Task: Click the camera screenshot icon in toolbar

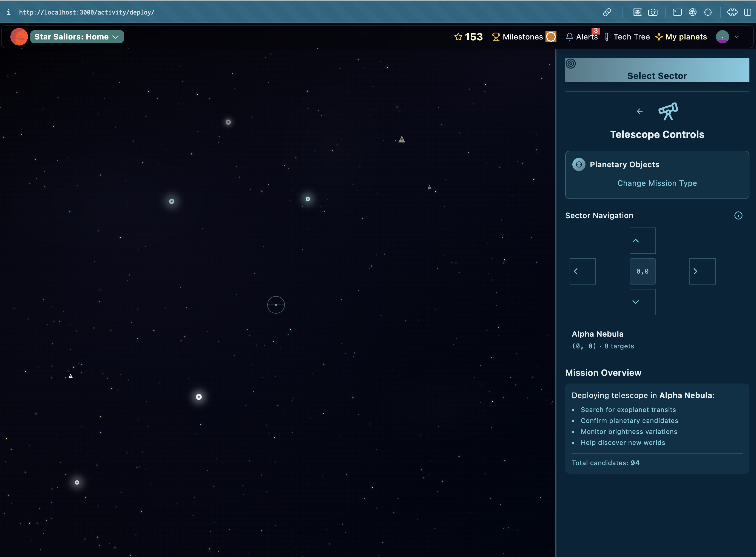Action: (x=652, y=12)
